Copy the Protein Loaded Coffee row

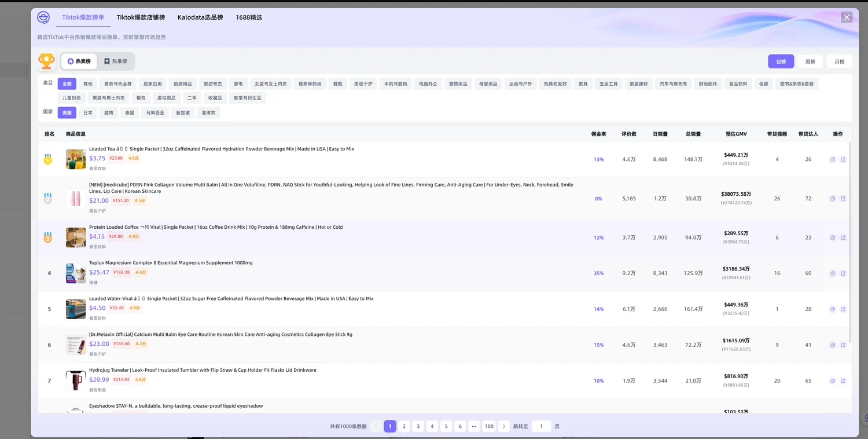833,237
